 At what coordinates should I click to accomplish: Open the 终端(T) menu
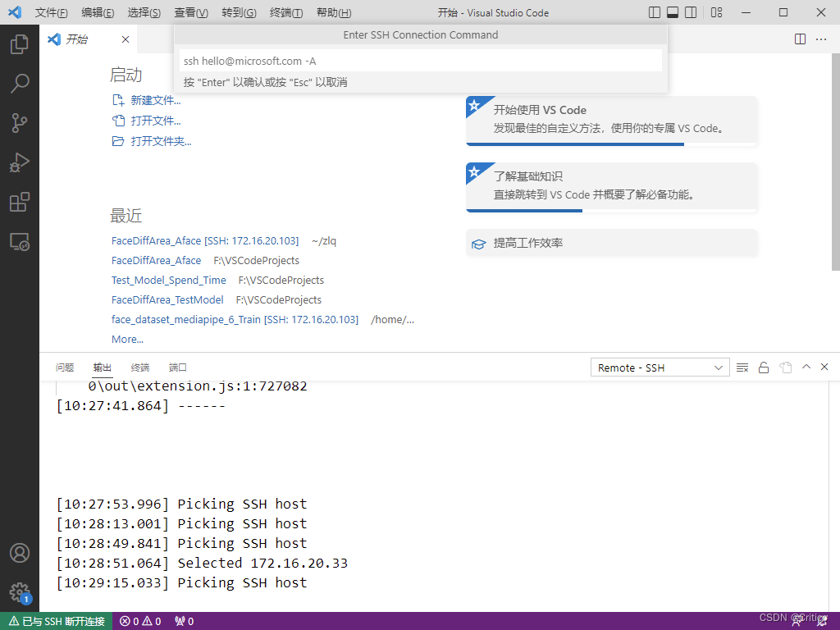286,12
